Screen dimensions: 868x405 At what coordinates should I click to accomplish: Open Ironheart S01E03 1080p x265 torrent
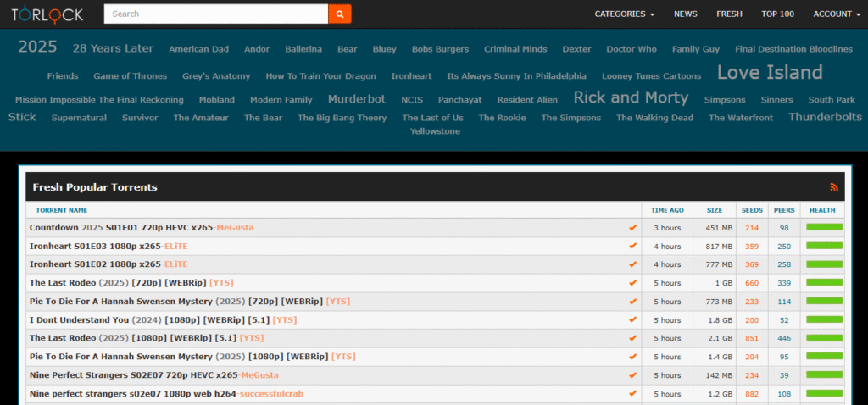108,247
